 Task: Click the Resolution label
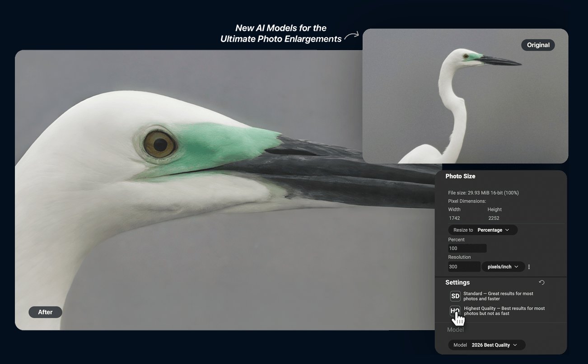(x=459, y=257)
